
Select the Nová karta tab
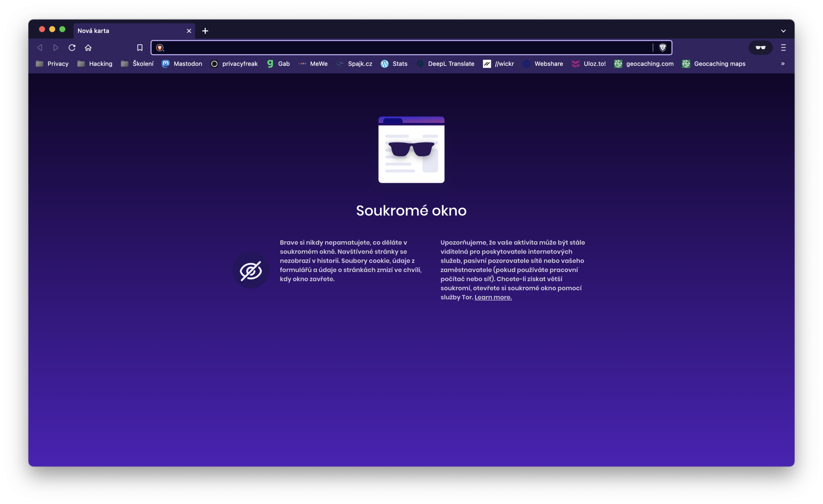point(127,31)
